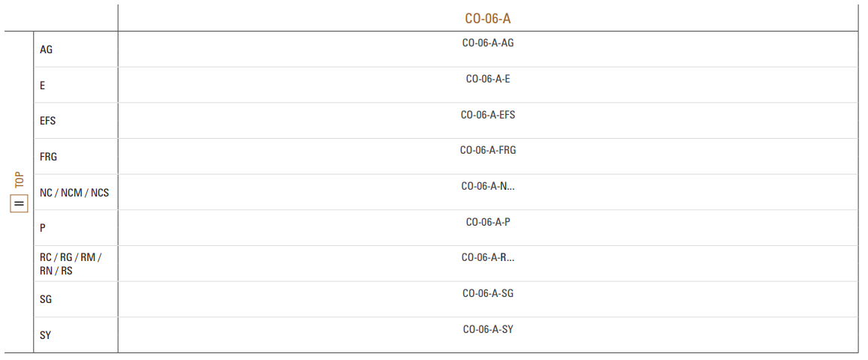
Task: Open product code CO-06-A-SY
Action: (x=488, y=329)
